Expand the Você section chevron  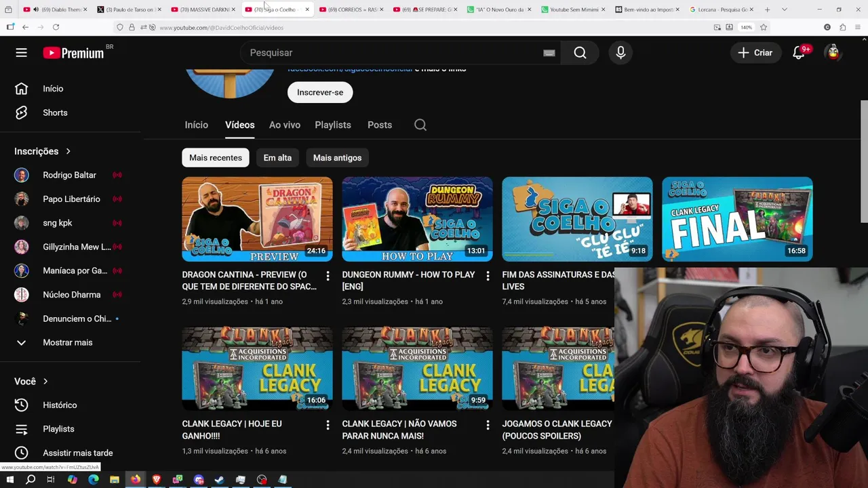45,382
